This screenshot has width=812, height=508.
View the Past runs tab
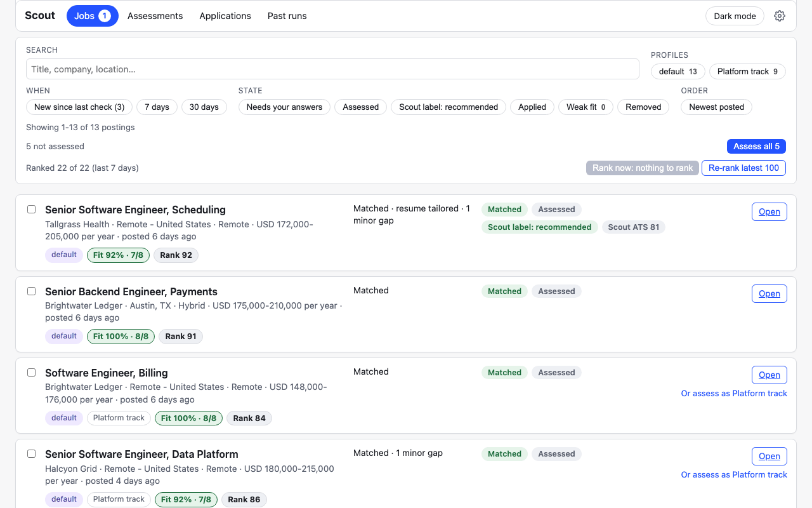(287, 16)
